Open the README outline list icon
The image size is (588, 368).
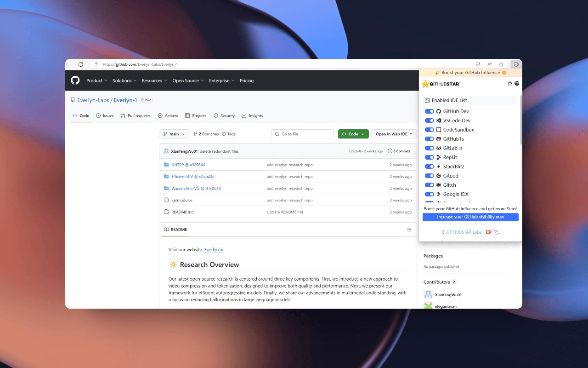(x=409, y=230)
